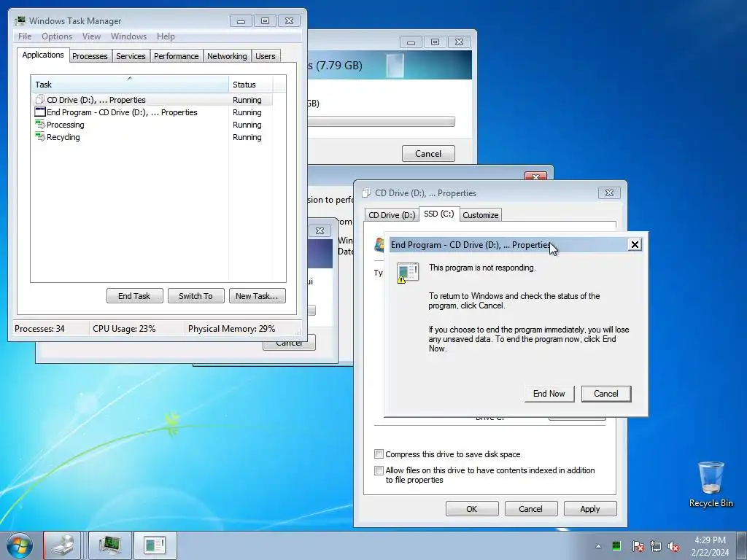Switch to the Customize properties tab
Screen dimensions: 747x560
[x=480, y=215]
